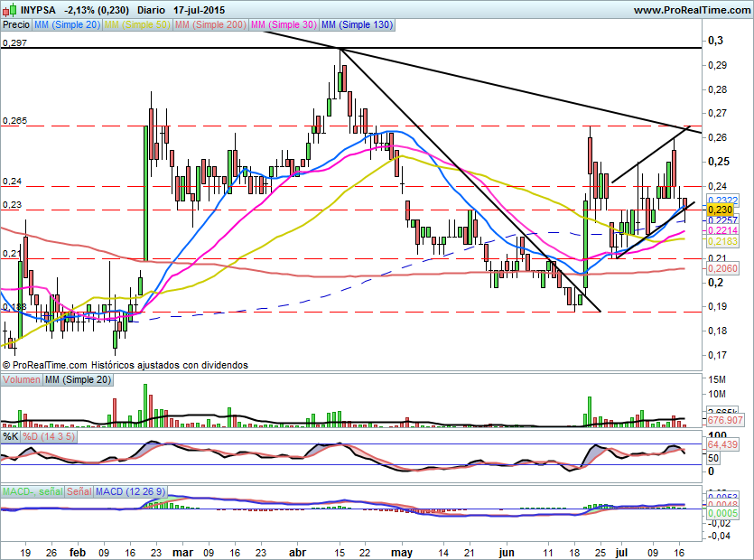Click the ProRealTime.com Históricos ajustados copyright text
Viewport: 754px width, 560px height.
[x=125, y=365]
